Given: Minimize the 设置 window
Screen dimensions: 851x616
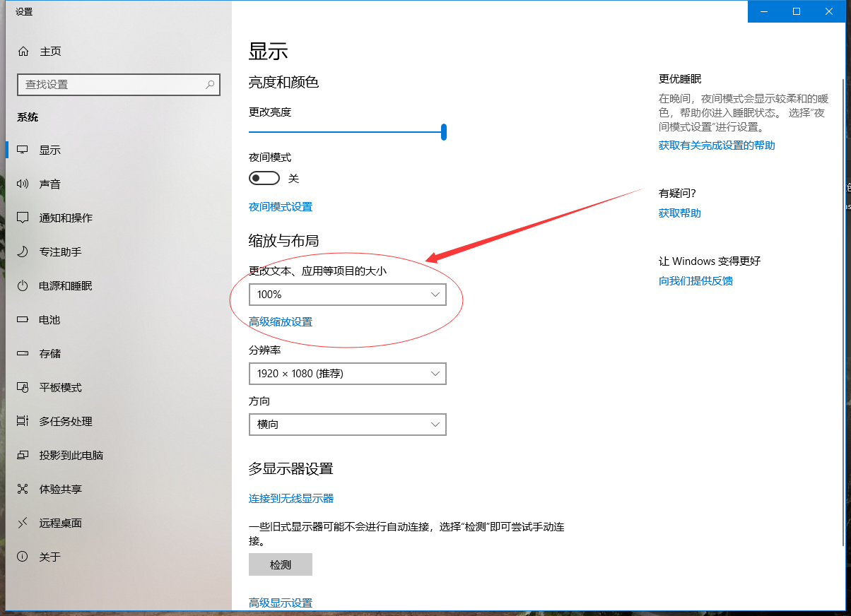Looking at the screenshot, I should point(764,11).
